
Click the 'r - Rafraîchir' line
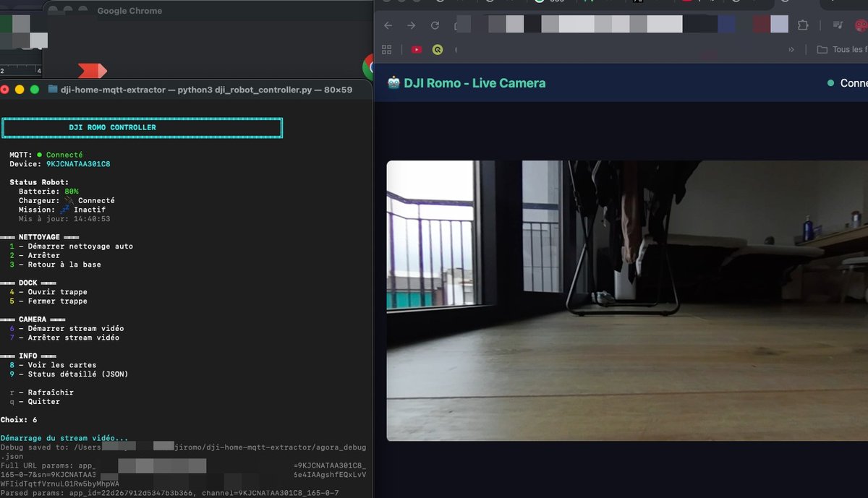tap(42, 392)
